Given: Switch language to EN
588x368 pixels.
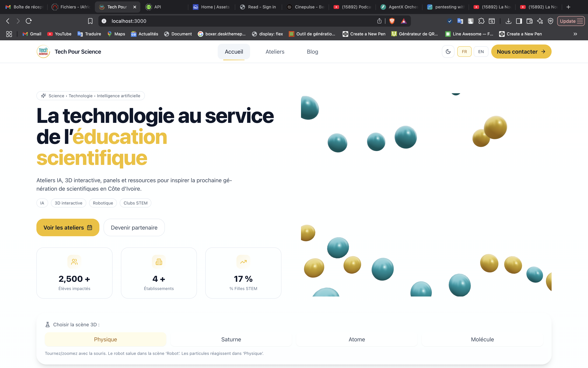Looking at the screenshot, I should [481, 52].
